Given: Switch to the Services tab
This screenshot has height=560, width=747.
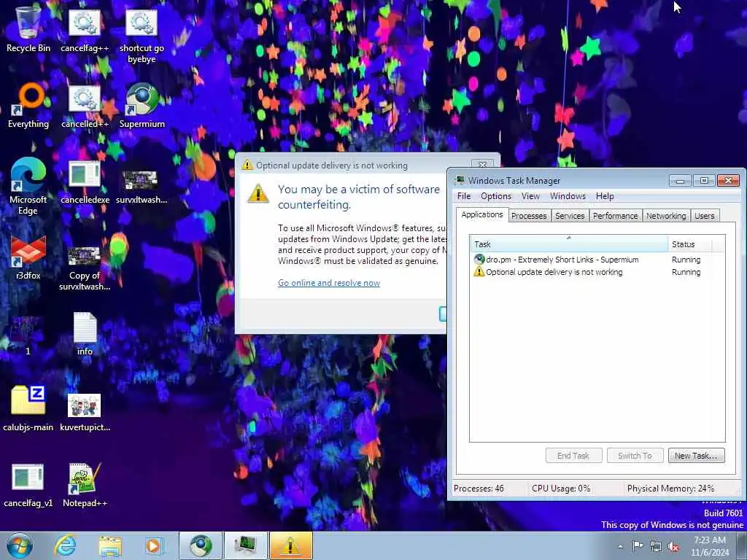Looking at the screenshot, I should click(x=570, y=216).
